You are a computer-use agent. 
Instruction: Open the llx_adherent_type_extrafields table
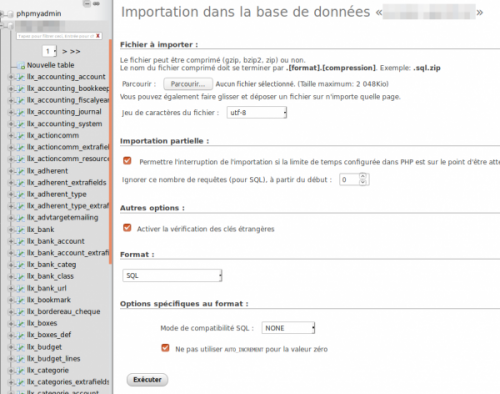[68, 206]
